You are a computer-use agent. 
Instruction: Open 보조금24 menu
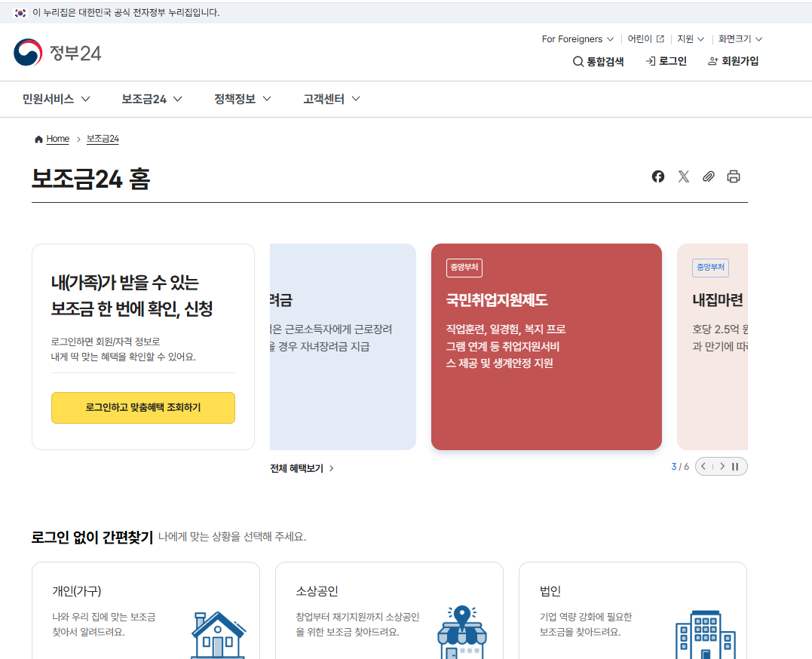[x=152, y=99]
